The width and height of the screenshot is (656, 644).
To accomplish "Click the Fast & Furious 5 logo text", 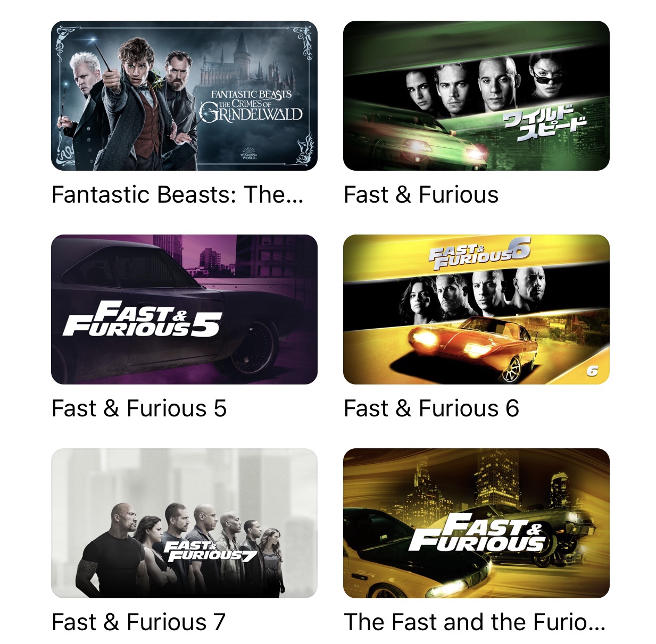I will click(x=143, y=319).
